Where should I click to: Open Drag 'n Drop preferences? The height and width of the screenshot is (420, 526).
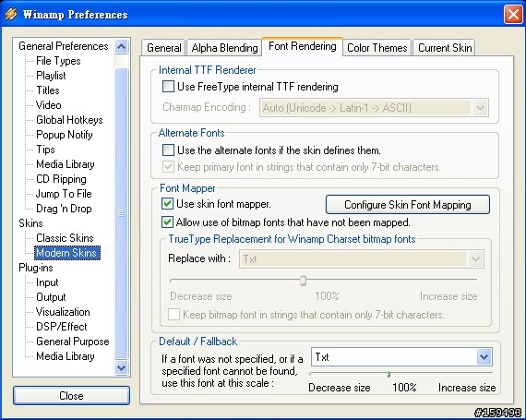coord(64,209)
